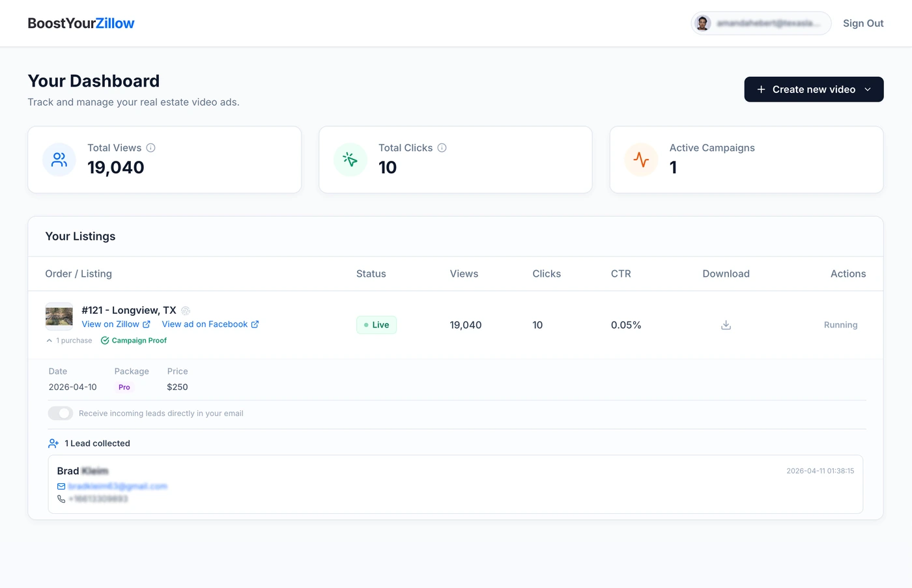Click the Total Clicks cursor icon
This screenshot has height=588, width=912.
(350, 159)
